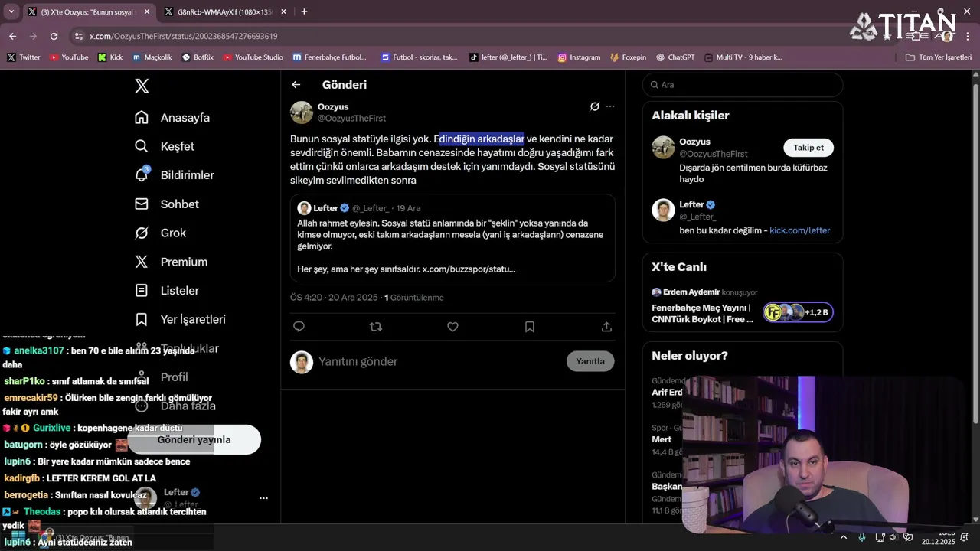Viewport: 980px width, 551px height.
Task: Click site info icon in address bar
Action: coord(78,36)
